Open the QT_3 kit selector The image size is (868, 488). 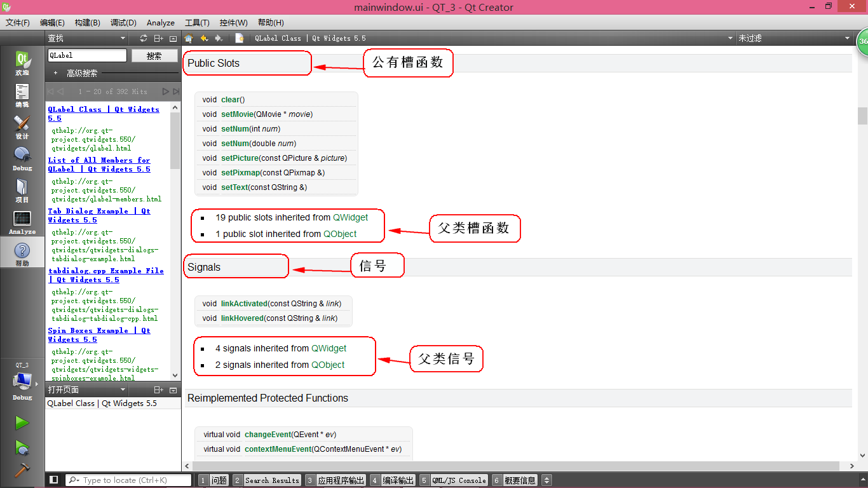(22, 381)
